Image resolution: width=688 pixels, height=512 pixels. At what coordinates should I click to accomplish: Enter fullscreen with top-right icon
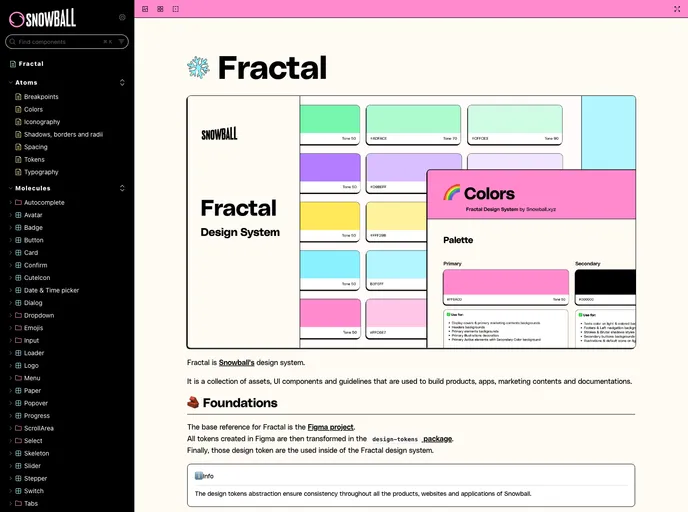(x=677, y=9)
